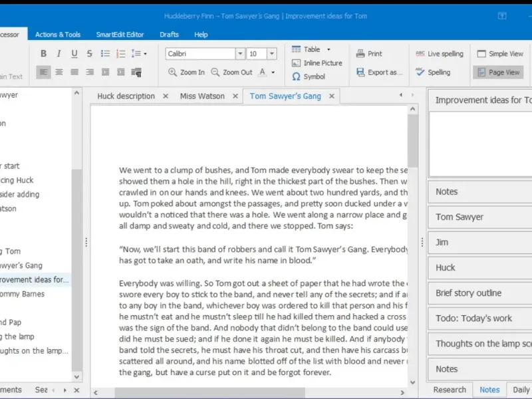Open the Drafts ribbon tab
The width and height of the screenshot is (532, 399).
coord(169,35)
